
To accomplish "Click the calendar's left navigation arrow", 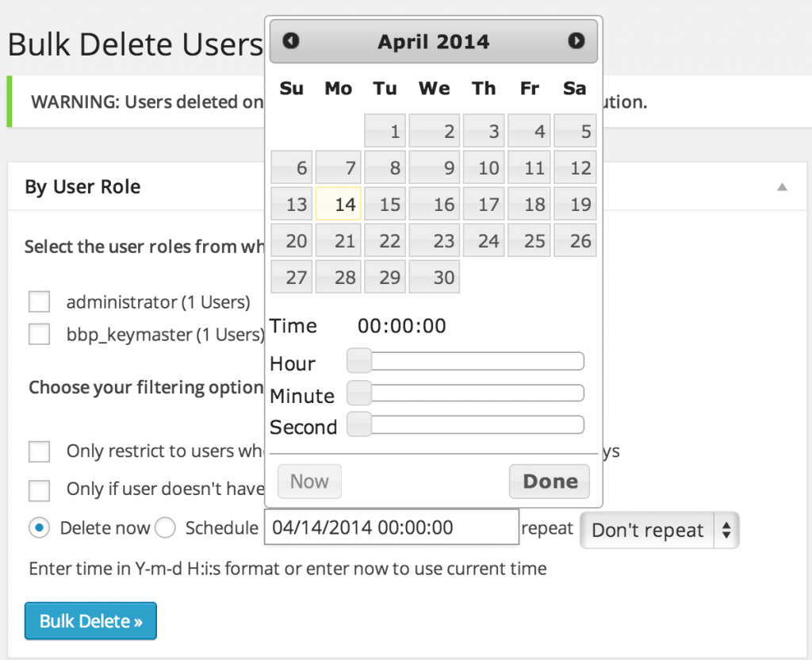I will coord(290,41).
